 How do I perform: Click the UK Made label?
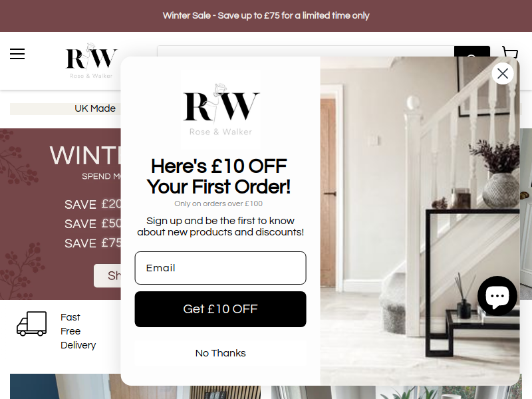95,108
